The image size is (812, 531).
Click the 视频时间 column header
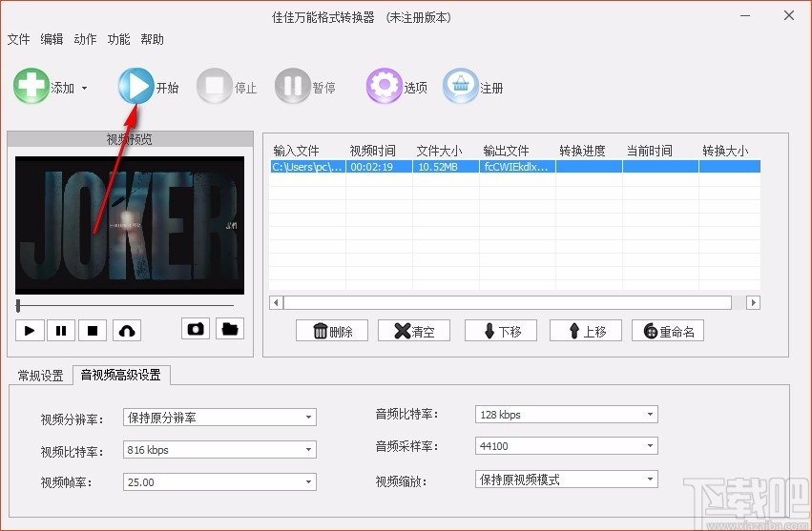[x=373, y=152]
